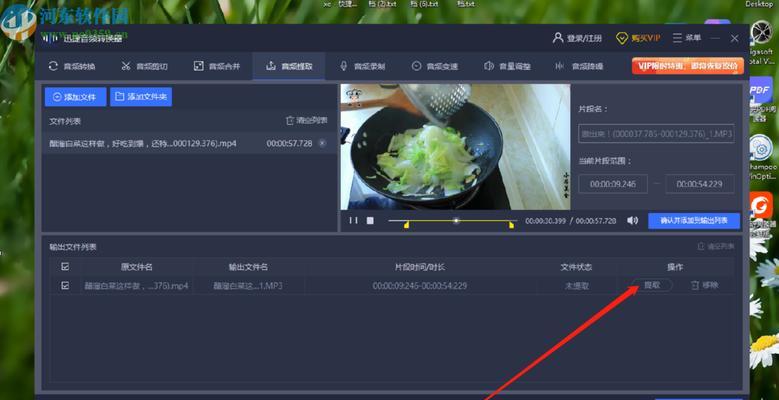The image size is (779, 400).
Task: Open the 音频合并 (audio merge) tab
Action: [x=217, y=66]
